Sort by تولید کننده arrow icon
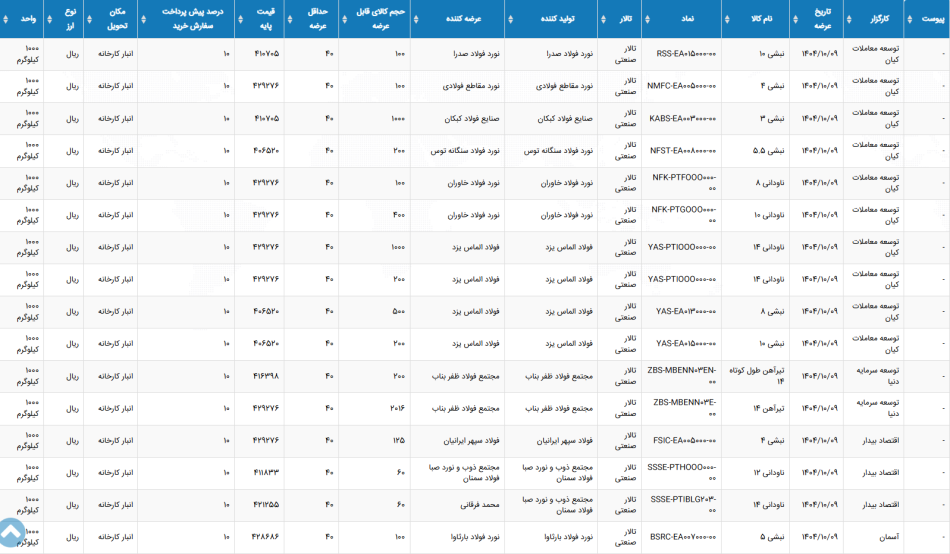The width and height of the screenshot is (950, 554). pos(510,19)
